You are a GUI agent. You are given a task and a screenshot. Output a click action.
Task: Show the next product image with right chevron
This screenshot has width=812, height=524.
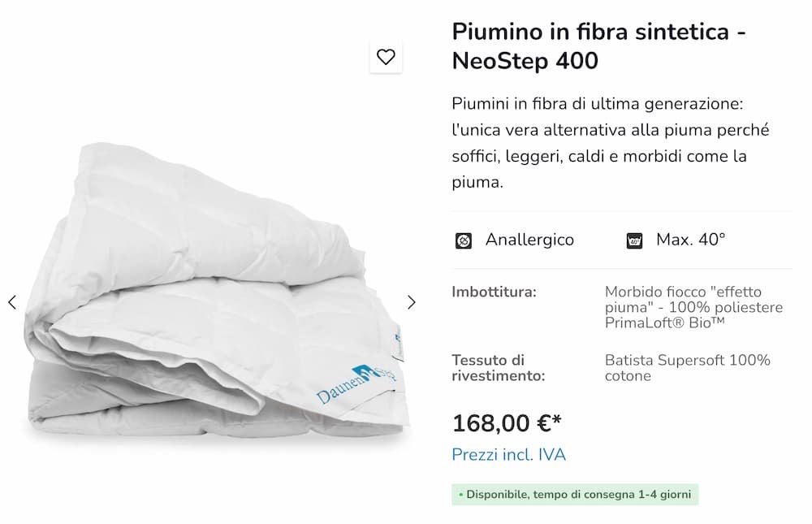[412, 301]
